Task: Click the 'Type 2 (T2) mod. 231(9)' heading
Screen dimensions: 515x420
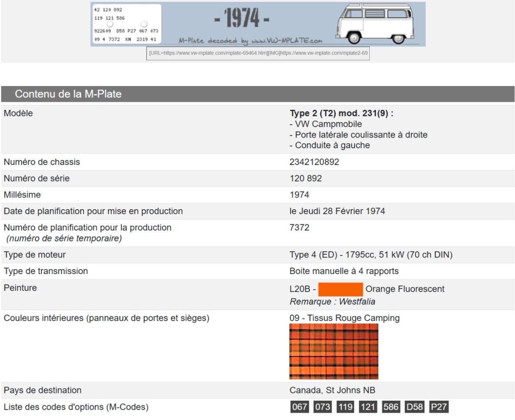Action: pos(341,113)
